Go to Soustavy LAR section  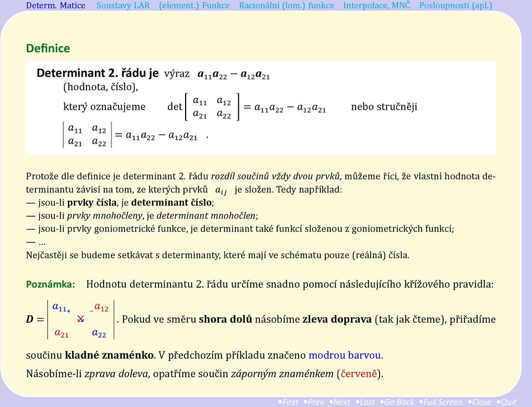[123, 6]
